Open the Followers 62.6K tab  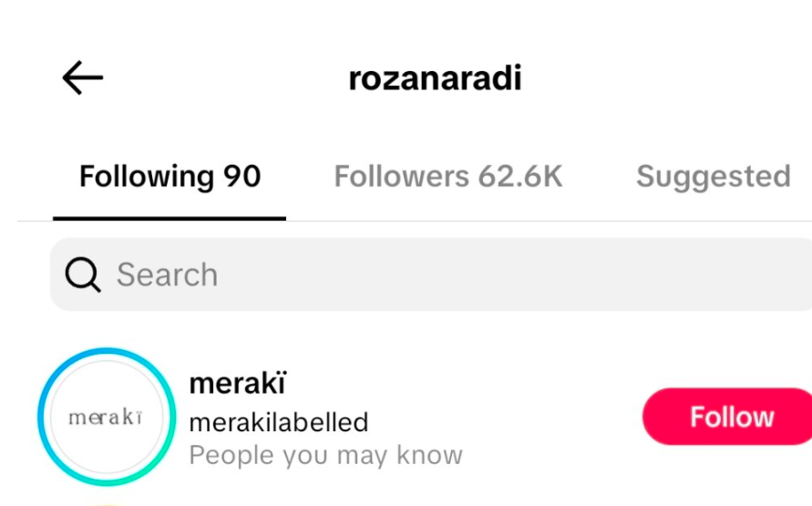click(448, 176)
